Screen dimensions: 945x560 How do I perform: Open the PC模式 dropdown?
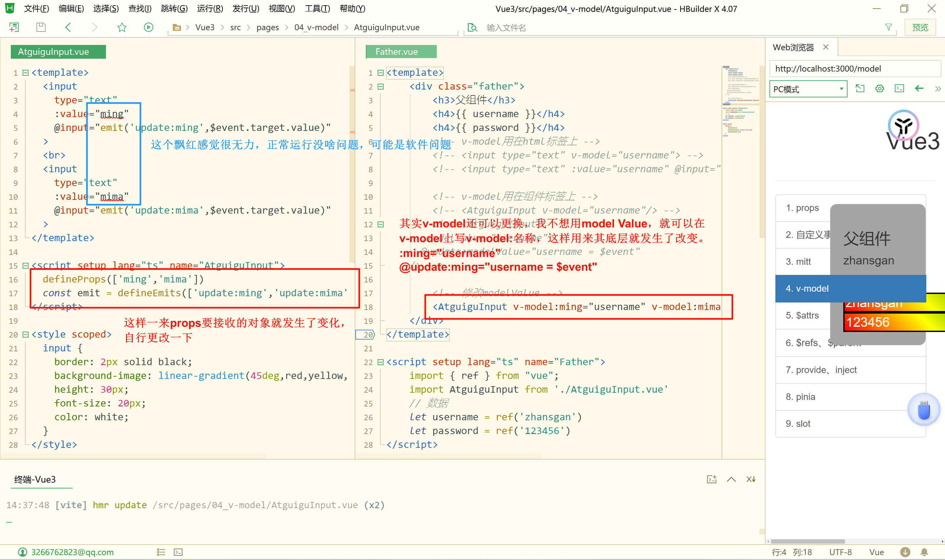(808, 89)
